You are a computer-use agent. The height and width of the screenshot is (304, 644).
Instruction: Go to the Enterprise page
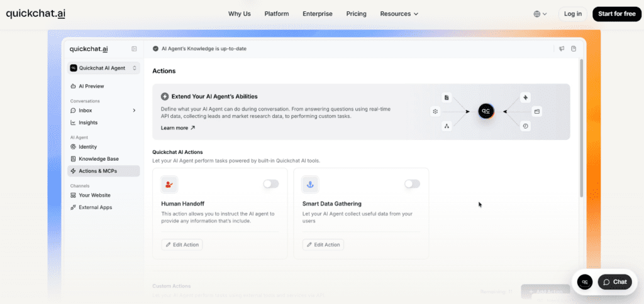click(x=318, y=14)
